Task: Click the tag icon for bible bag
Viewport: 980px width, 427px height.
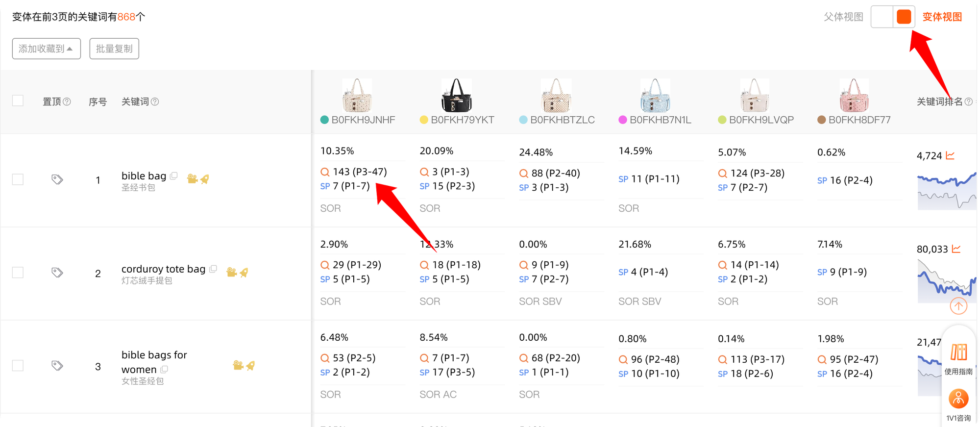Action: click(57, 179)
